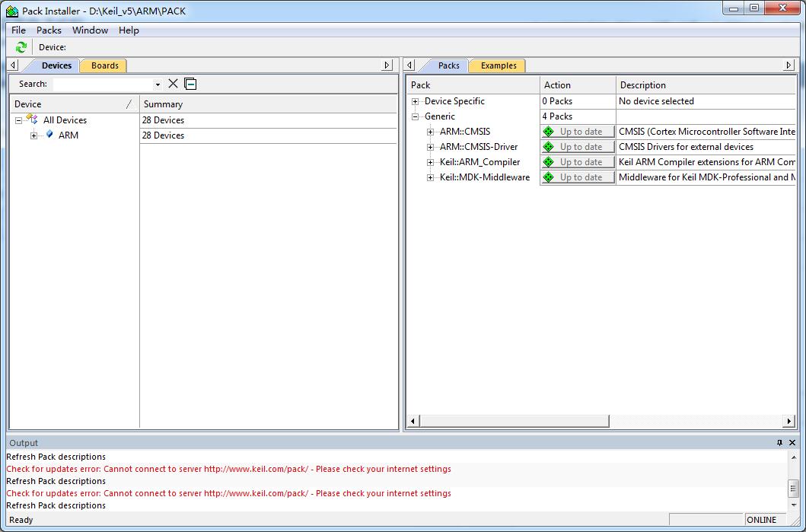The image size is (806, 532).
Task: Click the Up to date button for Keil::MDK-Middleware
Action: pyautogui.click(x=578, y=177)
